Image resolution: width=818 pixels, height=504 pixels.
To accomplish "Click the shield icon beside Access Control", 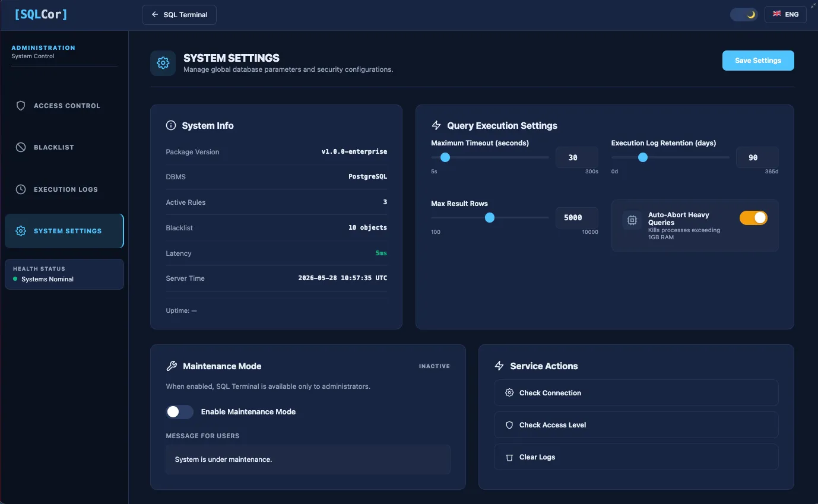I will point(21,106).
